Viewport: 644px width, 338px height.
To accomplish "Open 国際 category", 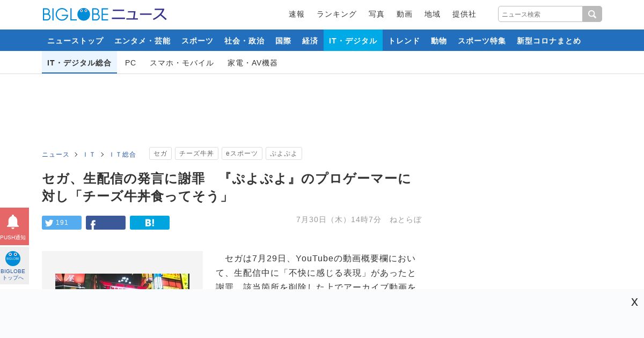I will pos(283,40).
